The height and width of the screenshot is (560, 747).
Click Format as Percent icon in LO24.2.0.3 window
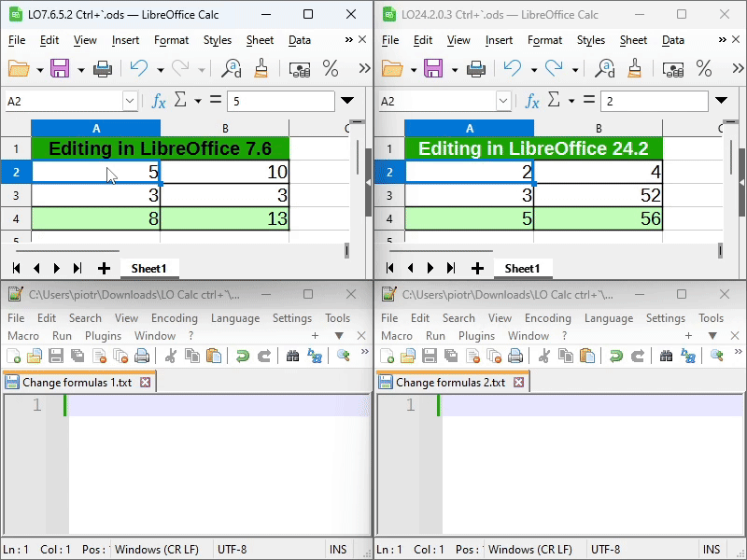click(704, 68)
